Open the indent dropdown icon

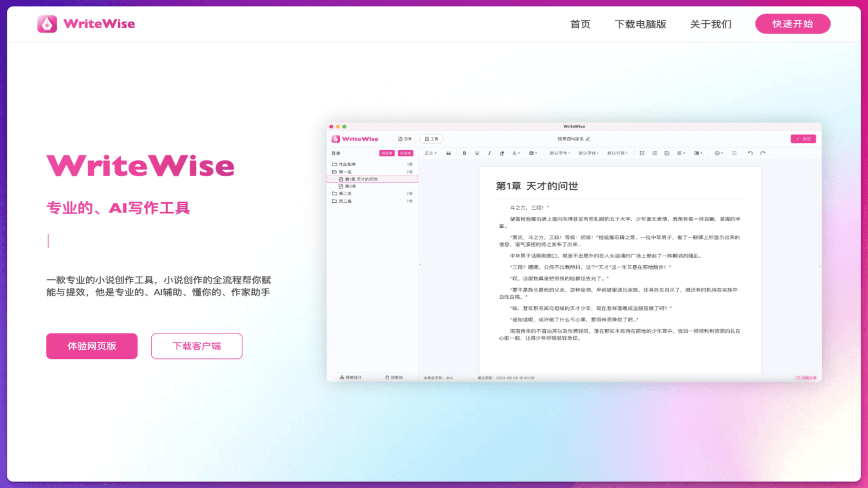pyautogui.click(x=698, y=153)
